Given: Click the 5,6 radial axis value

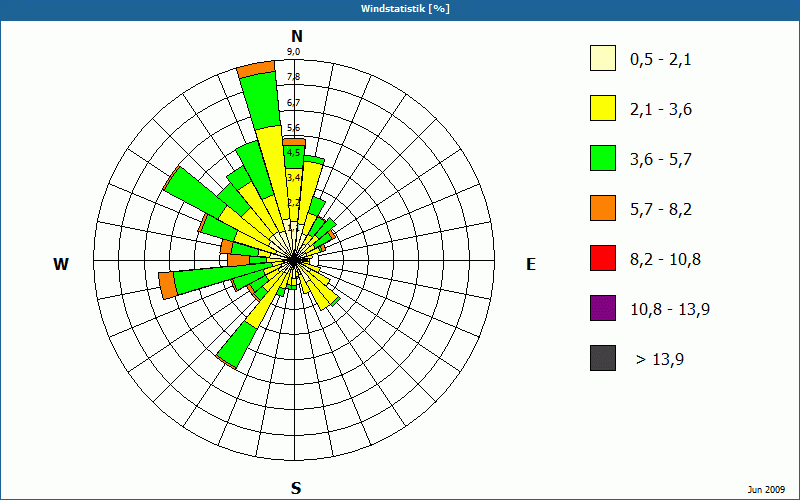Looking at the screenshot, I should 293,128.
